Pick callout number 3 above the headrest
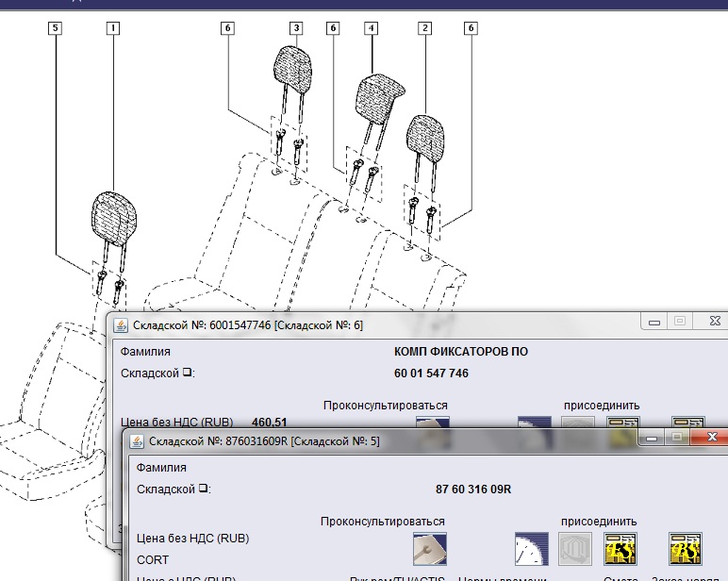The height and width of the screenshot is (581, 728). coord(296,29)
